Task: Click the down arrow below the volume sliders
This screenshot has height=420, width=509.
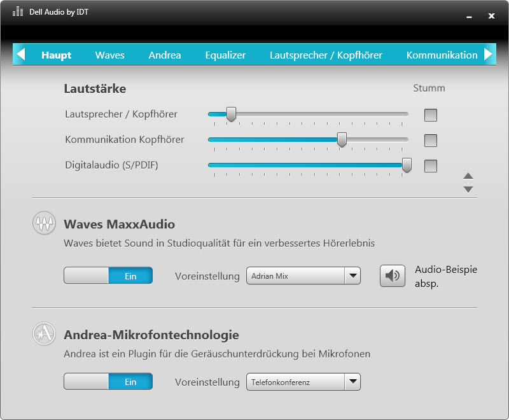Action: pos(468,189)
